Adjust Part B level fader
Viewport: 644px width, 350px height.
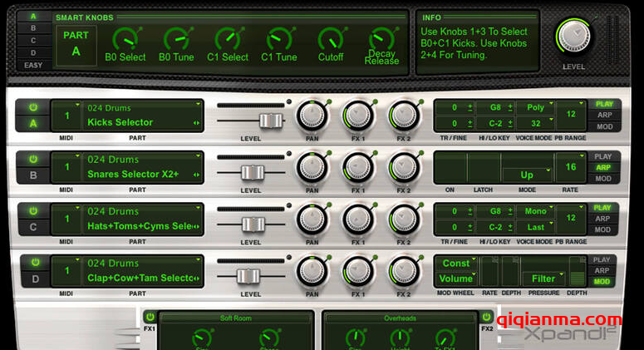(x=252, y=173)
